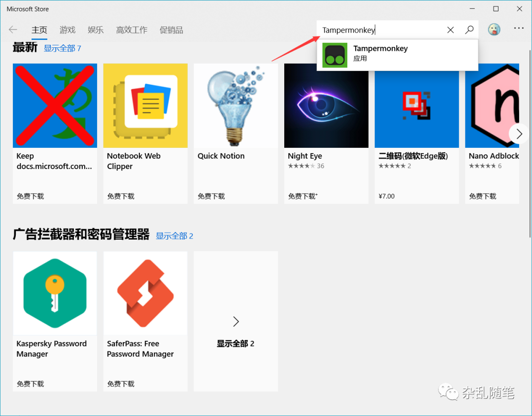Open the Night Eye app tile
The image size is (532, 416).
pyautogui.click(x=326, y=105)
